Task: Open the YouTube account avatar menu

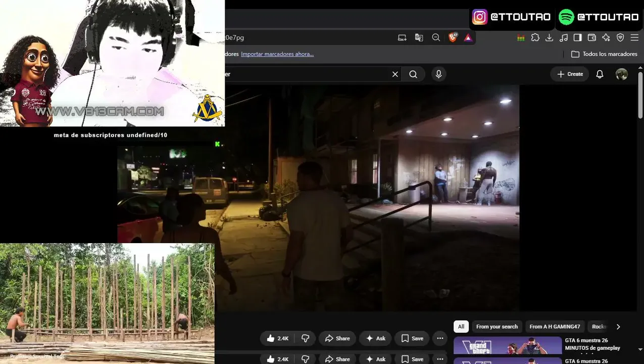Action: pyautogui.click(x=622, y=74)
